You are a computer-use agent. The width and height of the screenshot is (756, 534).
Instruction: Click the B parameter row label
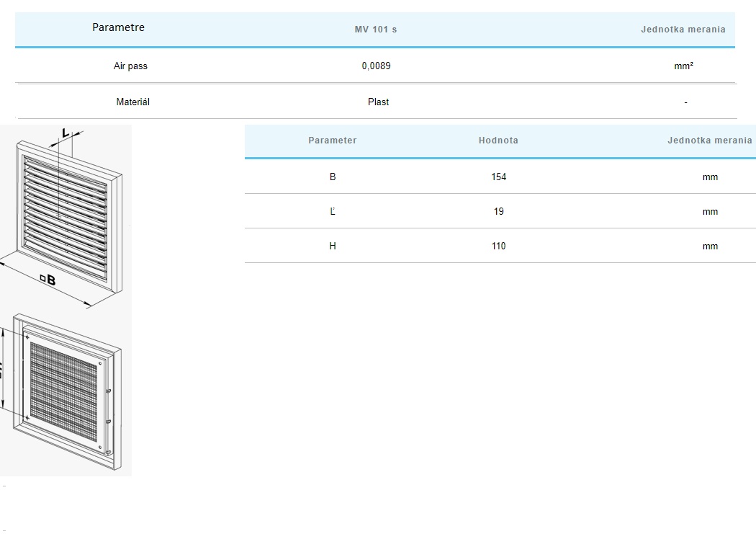333,177
